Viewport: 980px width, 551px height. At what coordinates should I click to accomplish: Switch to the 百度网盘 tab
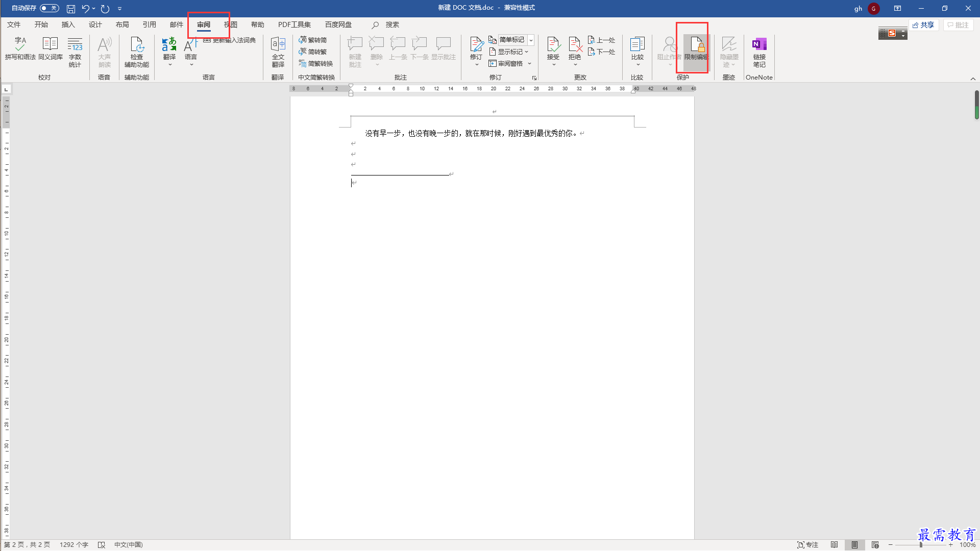click(x=338, y=24)
